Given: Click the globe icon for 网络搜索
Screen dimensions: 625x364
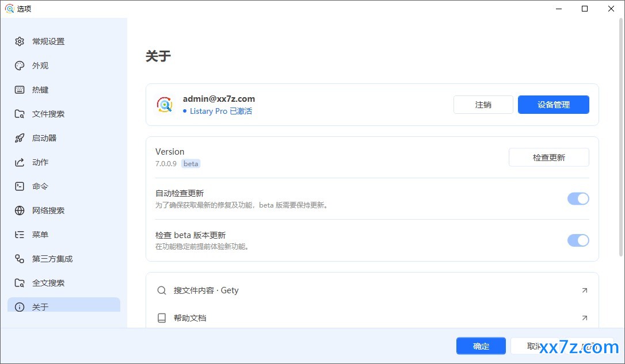Looking at the screenshot, I should click(x=20, y=210).
